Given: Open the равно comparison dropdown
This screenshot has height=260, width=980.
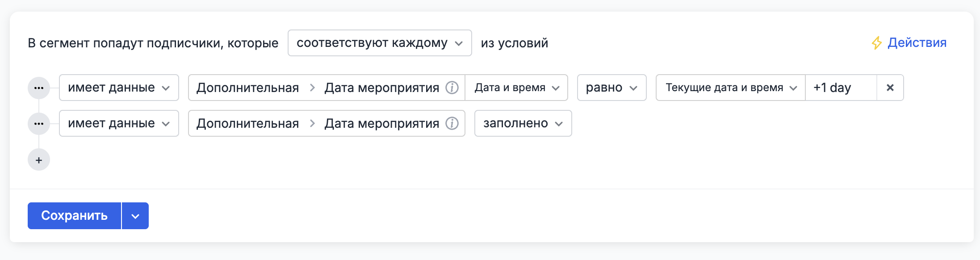Looking at the screenshot, I should pyautogui.click(x=611, y=88).
